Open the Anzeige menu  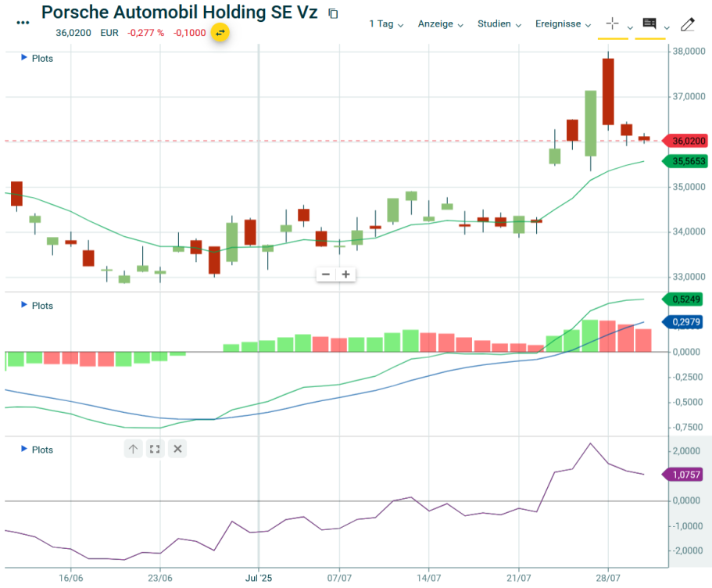[x=441, y=24]
